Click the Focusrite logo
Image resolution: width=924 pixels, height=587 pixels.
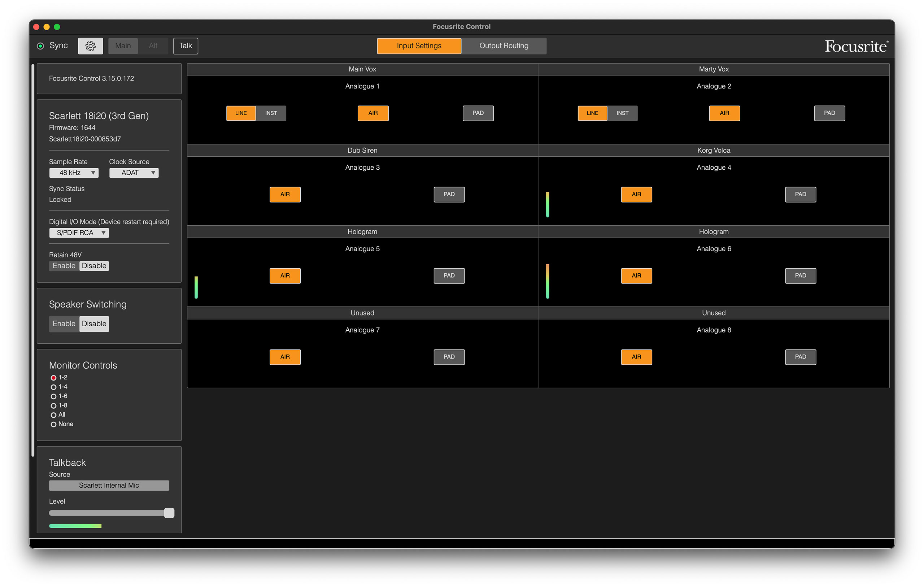856,46
